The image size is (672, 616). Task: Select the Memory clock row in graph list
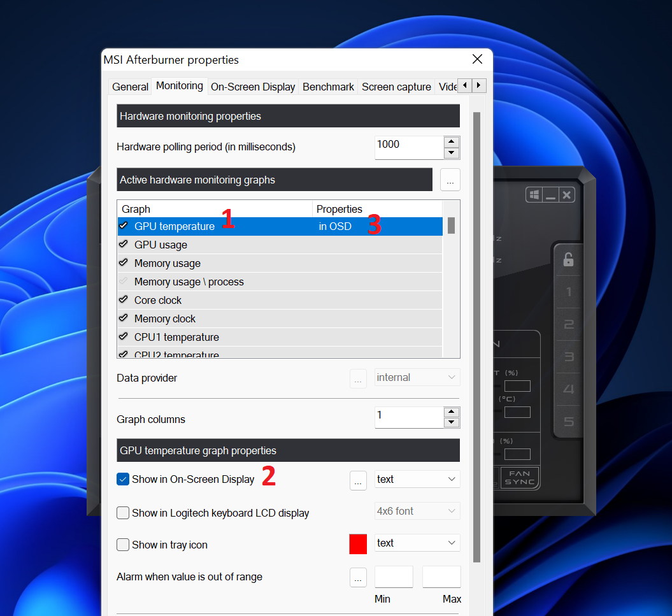click(280, 319)
